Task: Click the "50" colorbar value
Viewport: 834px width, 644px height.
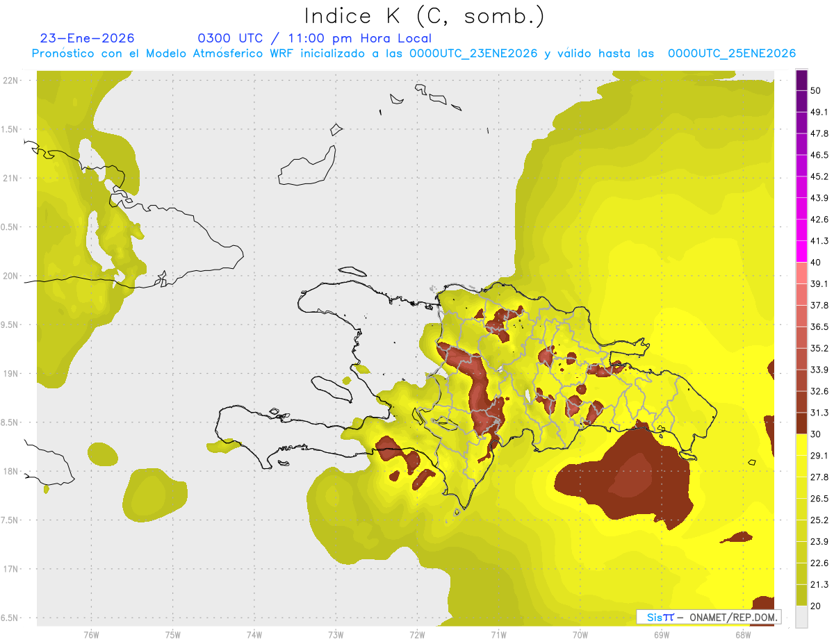Action: click(x=816, y=90)
